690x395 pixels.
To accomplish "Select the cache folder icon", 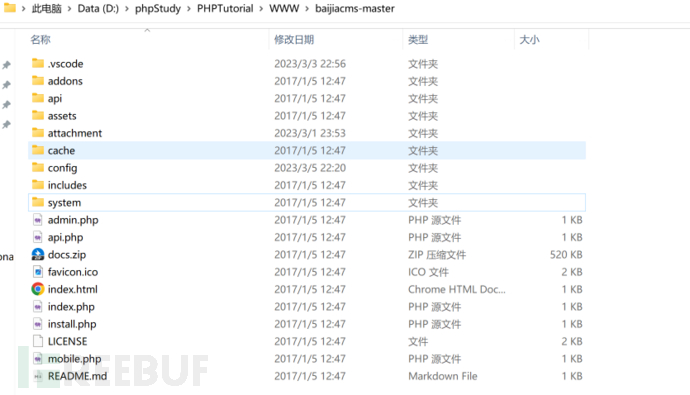I will coord(38,150).
